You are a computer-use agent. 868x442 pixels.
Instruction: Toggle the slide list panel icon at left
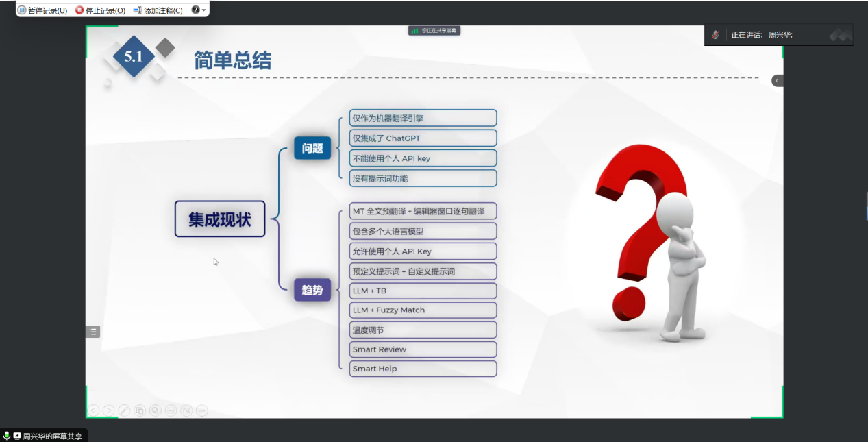point(93,332)
